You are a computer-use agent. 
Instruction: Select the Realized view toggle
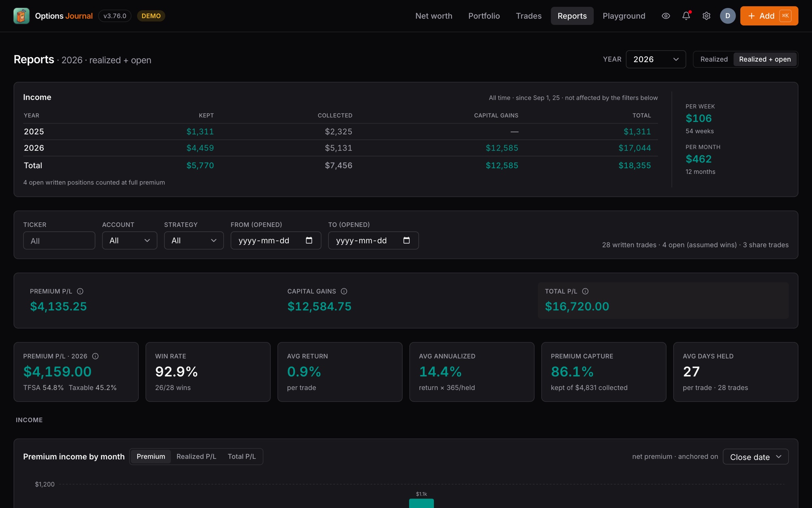714,59
